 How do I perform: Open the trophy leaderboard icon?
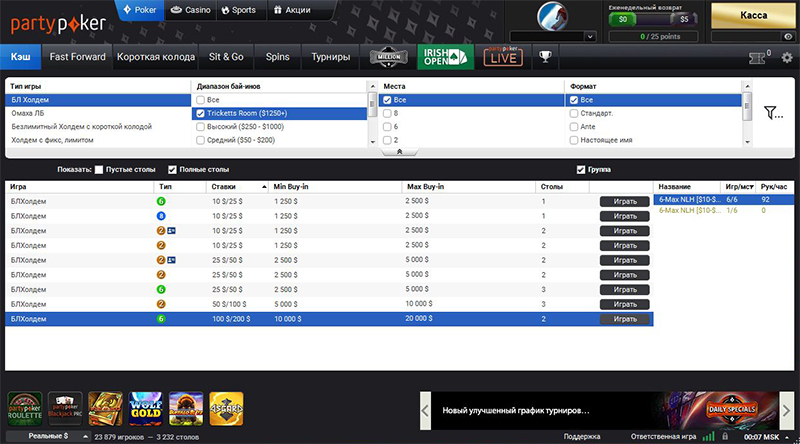[545, 57]
